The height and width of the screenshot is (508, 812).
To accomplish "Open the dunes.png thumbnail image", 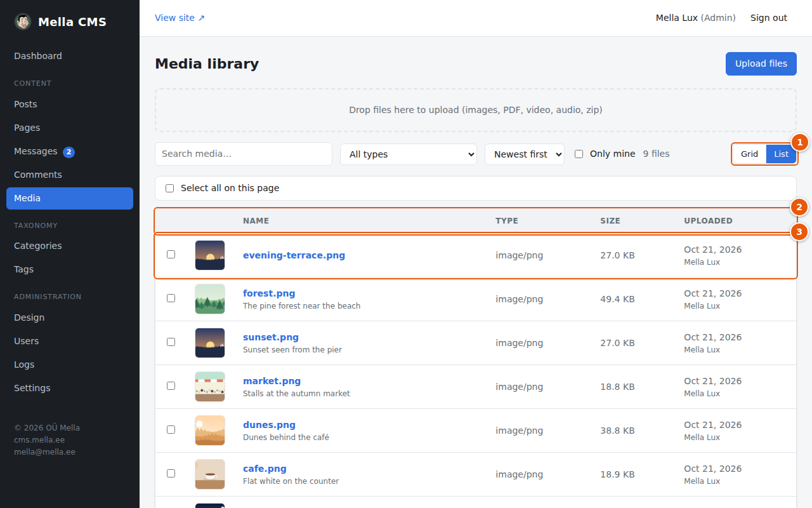I will pyautogui.click(x=210, y=431).
